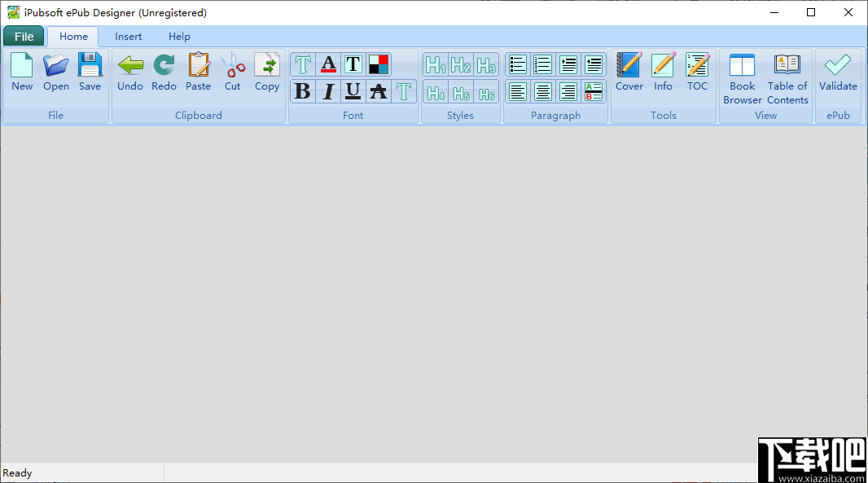Open the File menu
This screenshot has height=483, width=868.
pyautogui.click(x=24, y=36)
